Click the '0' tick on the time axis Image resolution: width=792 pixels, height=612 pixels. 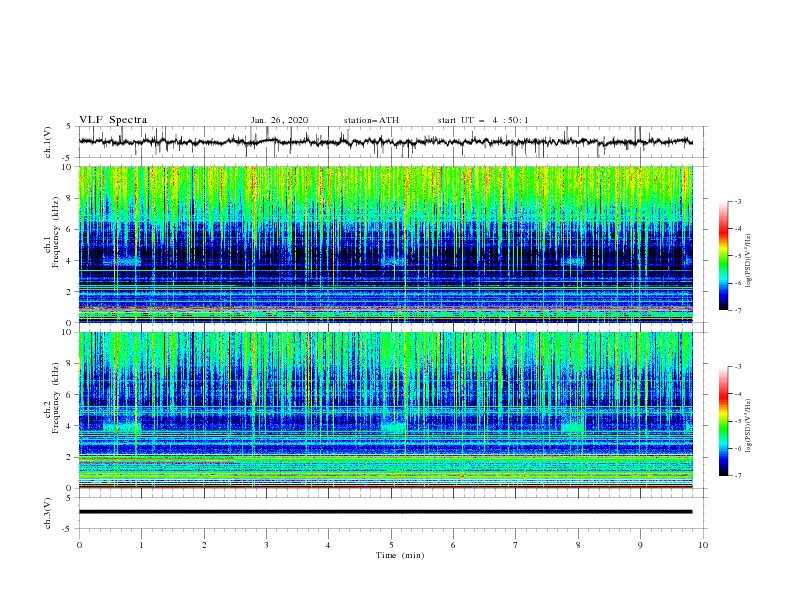[x=79, y=545]
